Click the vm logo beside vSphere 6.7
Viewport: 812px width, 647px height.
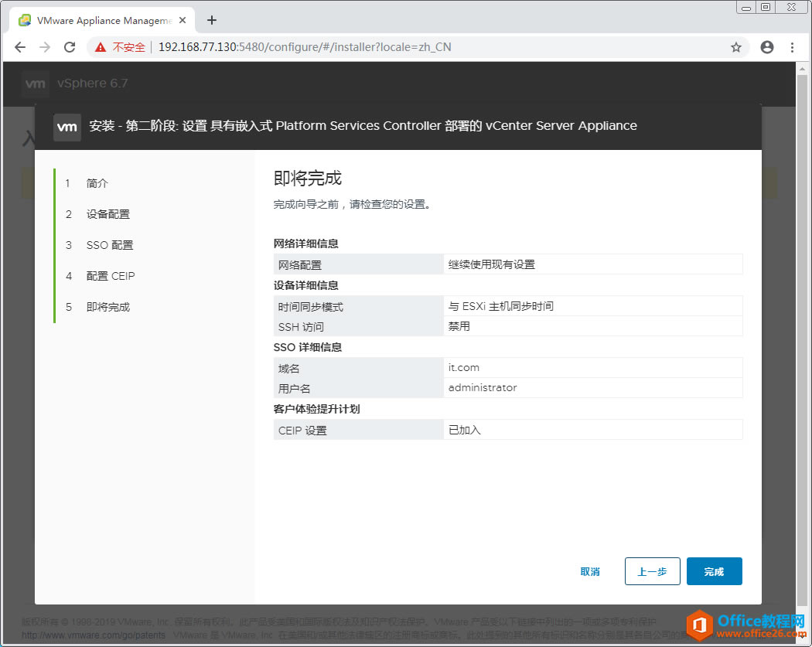click(x=36, y=83)
